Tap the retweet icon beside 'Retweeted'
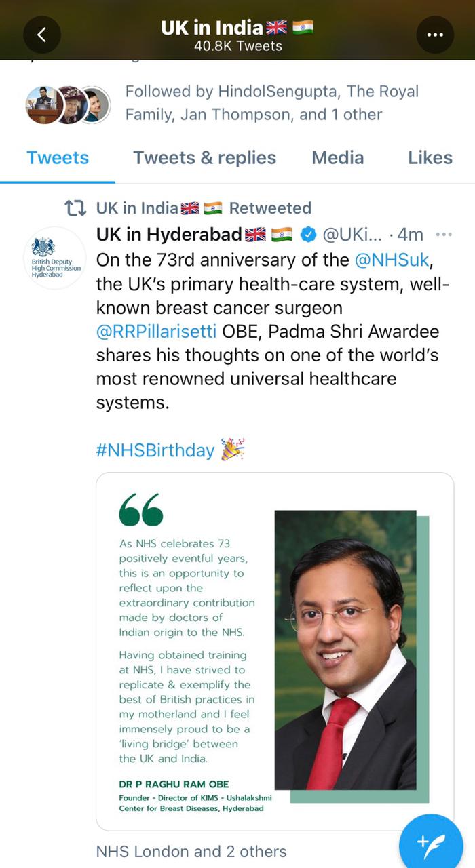Viewport: 475px width, 868px height. point(75,208)
